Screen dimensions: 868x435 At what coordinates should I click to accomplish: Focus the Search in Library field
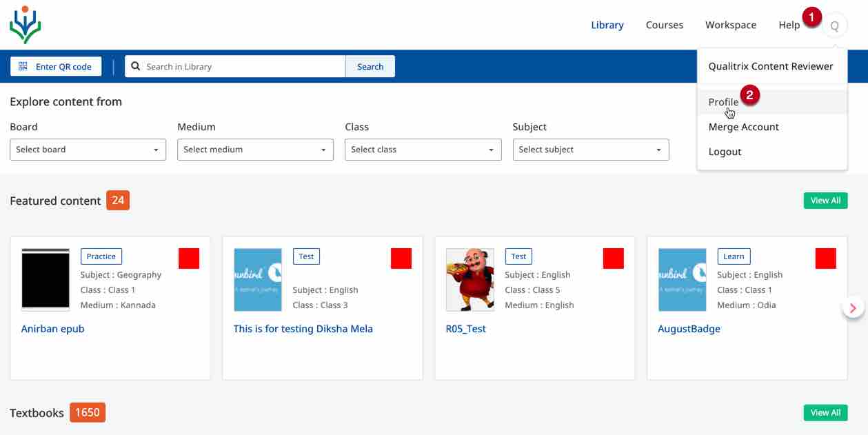pyautogui.click(x=241, y=67)
